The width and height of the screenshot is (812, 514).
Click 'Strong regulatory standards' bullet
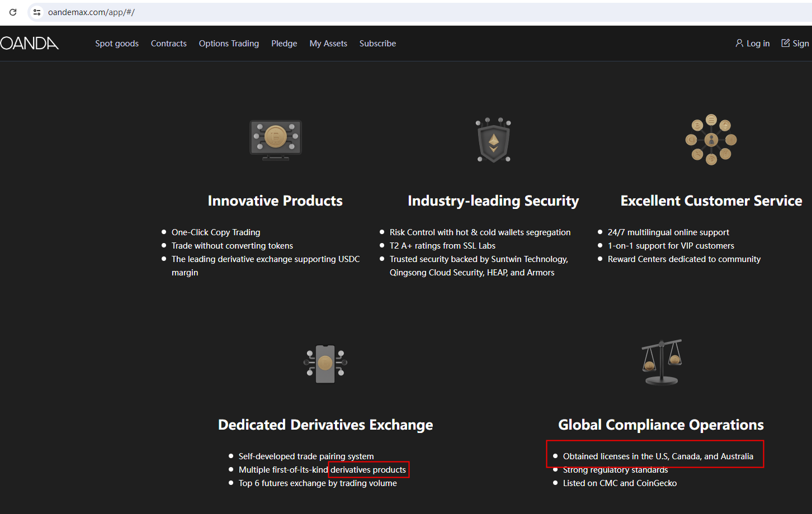coord(616,470)
